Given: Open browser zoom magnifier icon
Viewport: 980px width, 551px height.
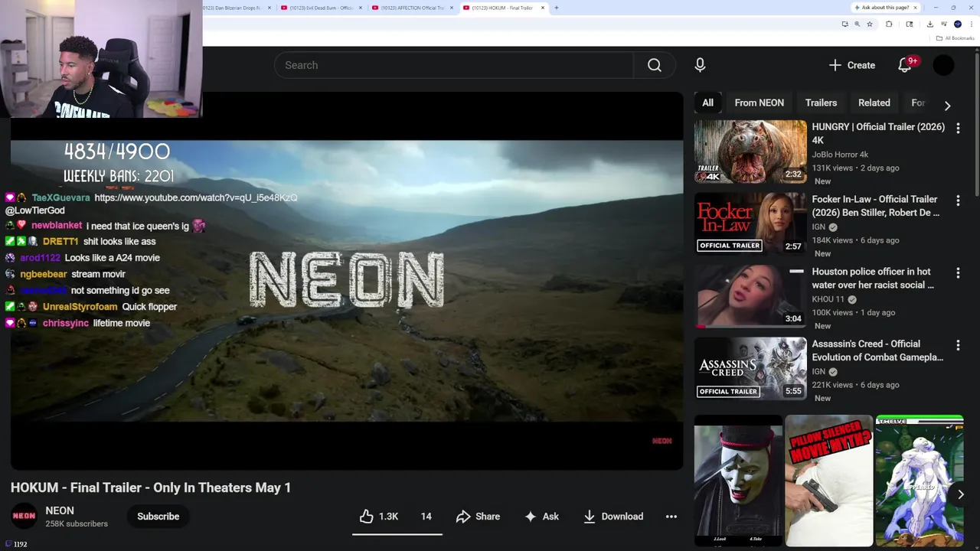Looking at the screenshot, I should tap(857, 24).
